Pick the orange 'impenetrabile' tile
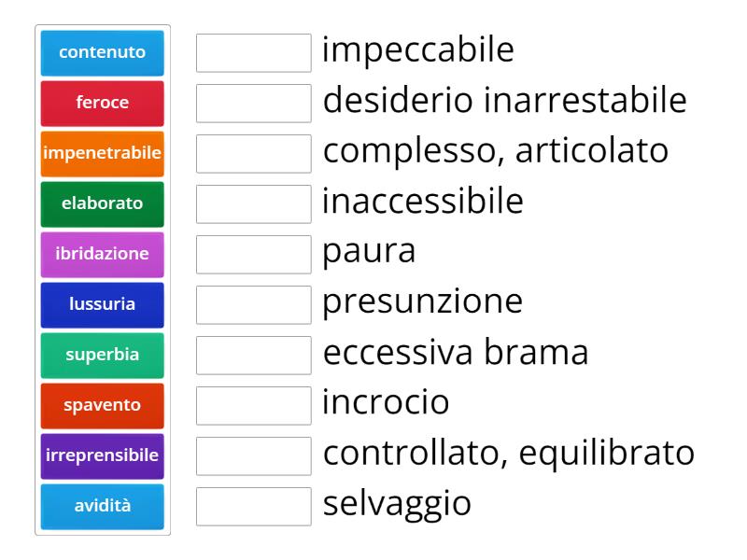 click(x=103, y=153)
